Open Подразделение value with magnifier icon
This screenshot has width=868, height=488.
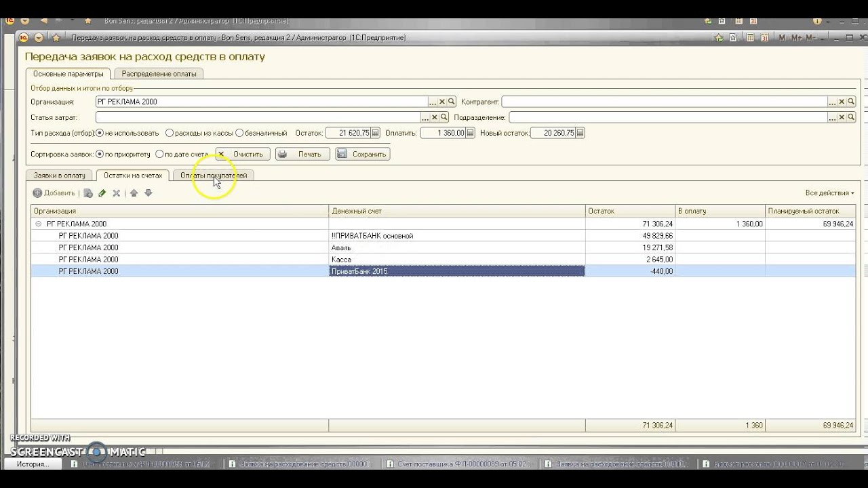click(x=851, y=117)
